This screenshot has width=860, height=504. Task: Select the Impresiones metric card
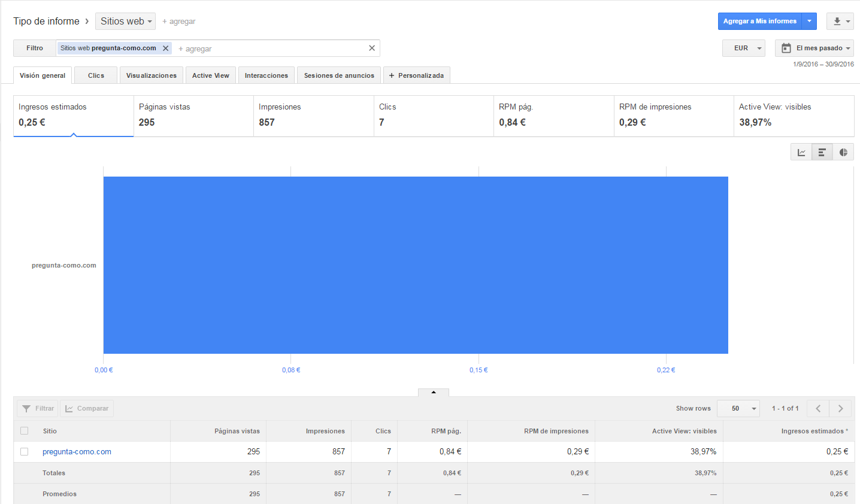point(314,116)
